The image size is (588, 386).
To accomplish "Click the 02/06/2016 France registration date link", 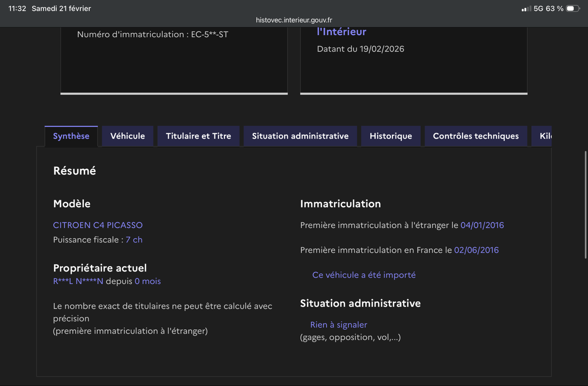I will [476, 250].
